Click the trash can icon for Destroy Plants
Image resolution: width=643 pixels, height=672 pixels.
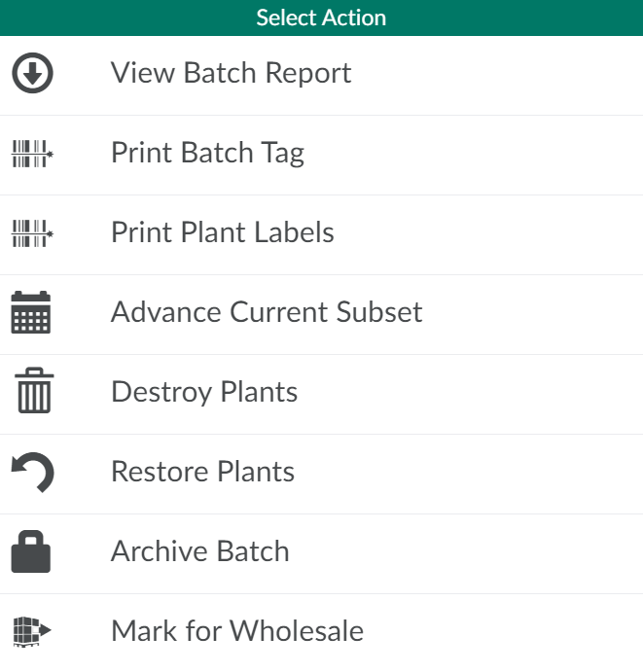(32, 392)
